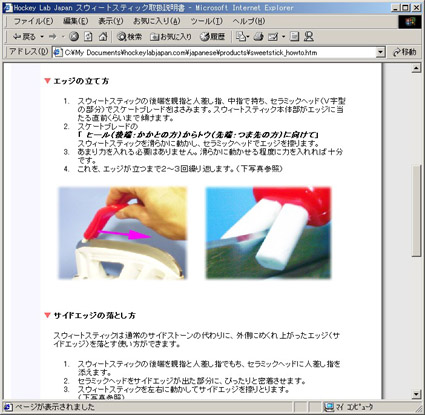The height and width of the screenshot is (415, 425).
Task: Go back with the 戻る button
Action: click(x=24, y=37)
